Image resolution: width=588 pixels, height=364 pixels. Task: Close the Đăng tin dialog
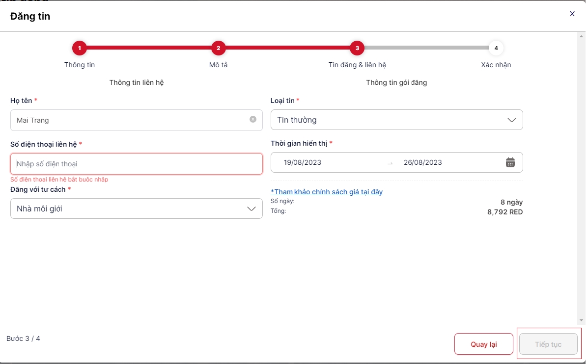[x=572, y=14]
